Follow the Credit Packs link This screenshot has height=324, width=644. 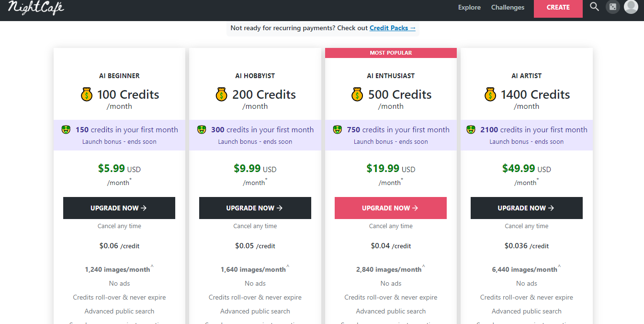pos(393,28)
